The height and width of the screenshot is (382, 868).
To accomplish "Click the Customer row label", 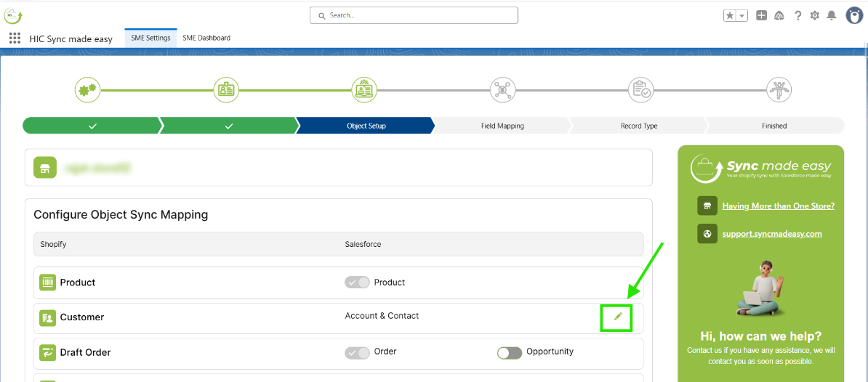I will click(82, 318).
